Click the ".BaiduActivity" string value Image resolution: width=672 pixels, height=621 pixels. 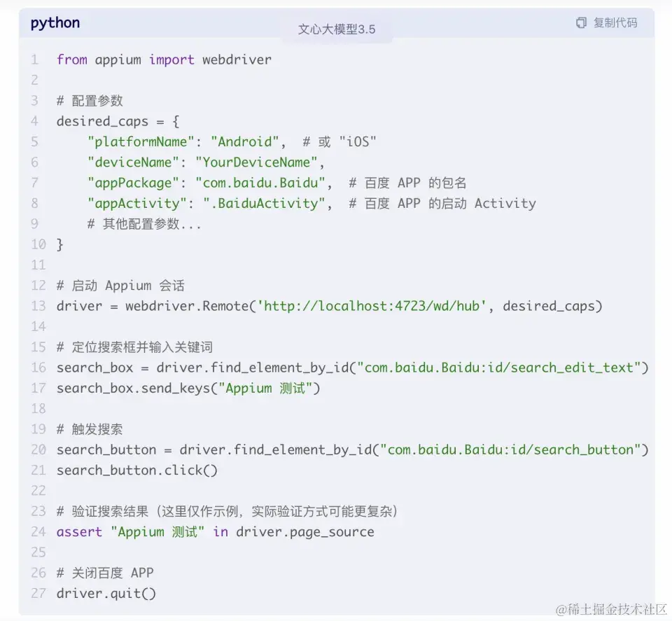264,204
